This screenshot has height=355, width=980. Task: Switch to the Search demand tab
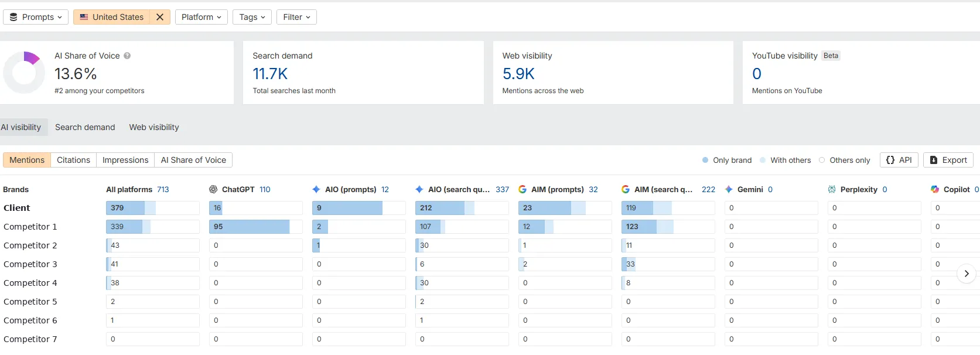pyautogui.click(x=85, y=127)
